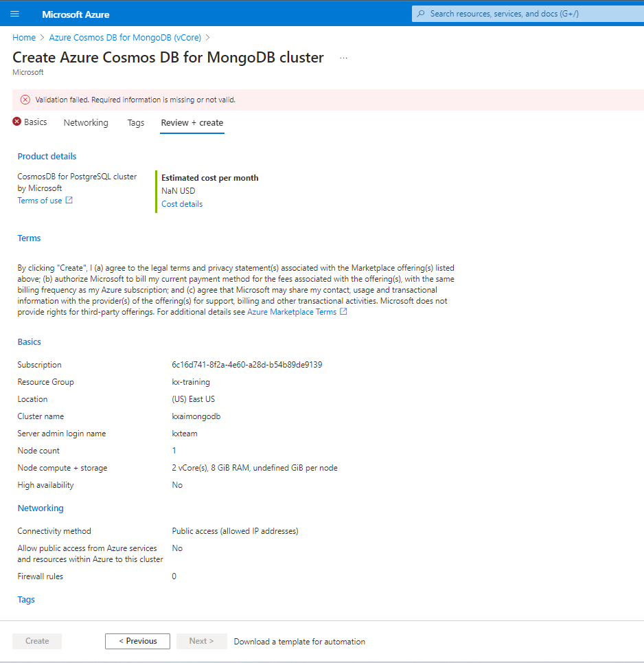This screenshot has height=663, width=644.
Task: Click the search magnifier icon
Action: (x=420, y=14)
